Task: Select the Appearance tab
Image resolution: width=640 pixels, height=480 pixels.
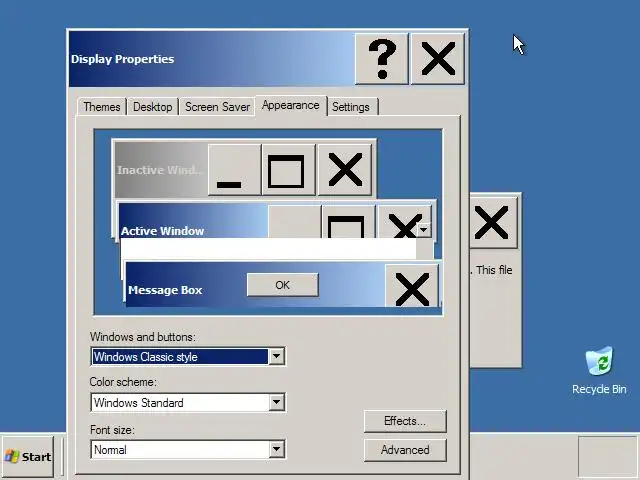Action: (291, 106)
